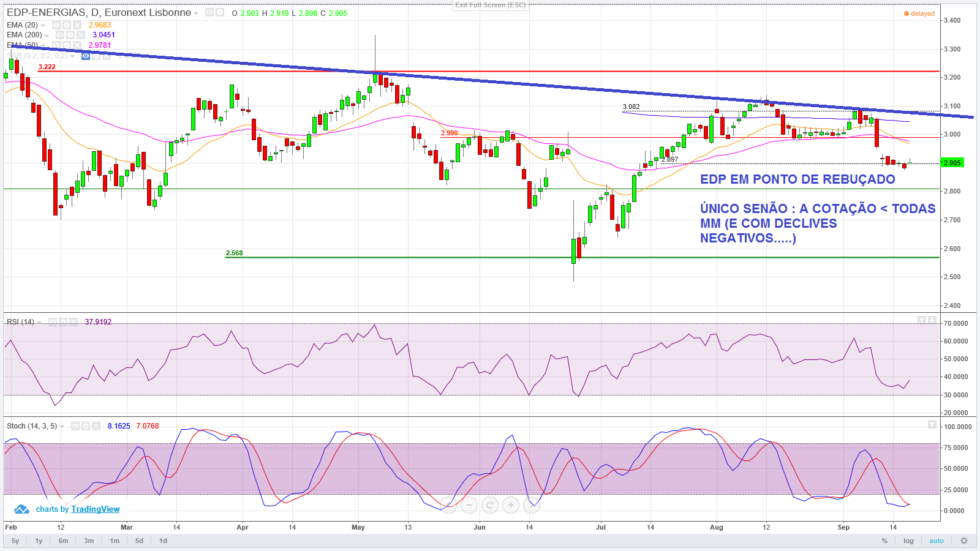Open settings gear for EMA (200)

tap(70, 35)
